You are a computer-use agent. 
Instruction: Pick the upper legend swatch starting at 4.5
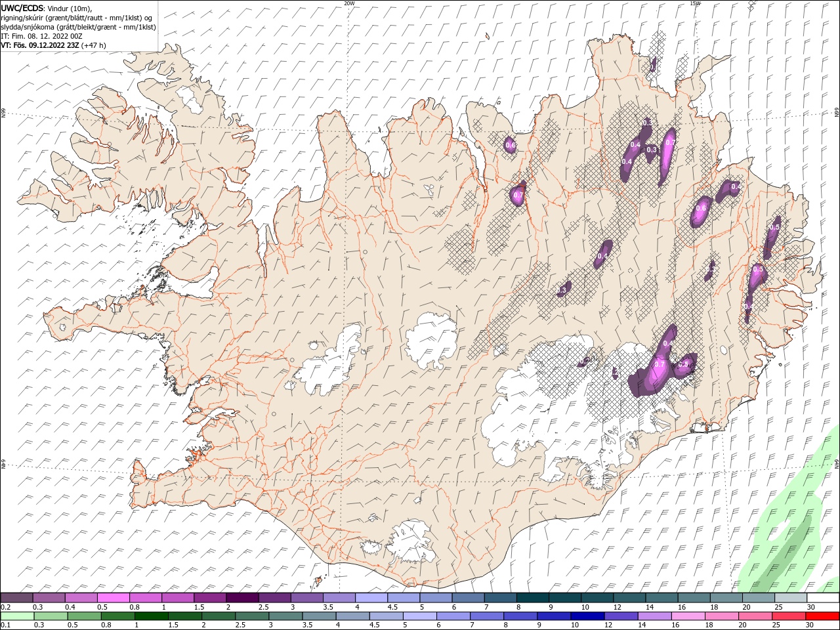point(403,598)
